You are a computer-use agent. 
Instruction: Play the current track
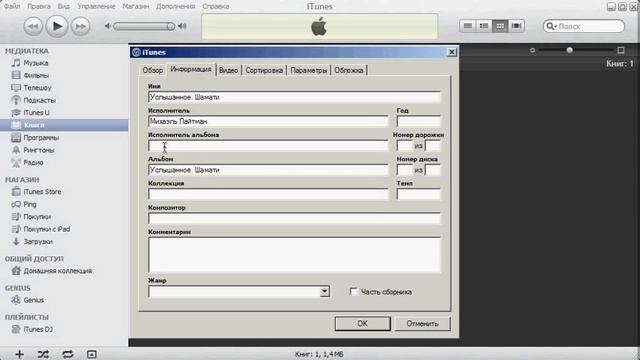[x=56, y=26]
